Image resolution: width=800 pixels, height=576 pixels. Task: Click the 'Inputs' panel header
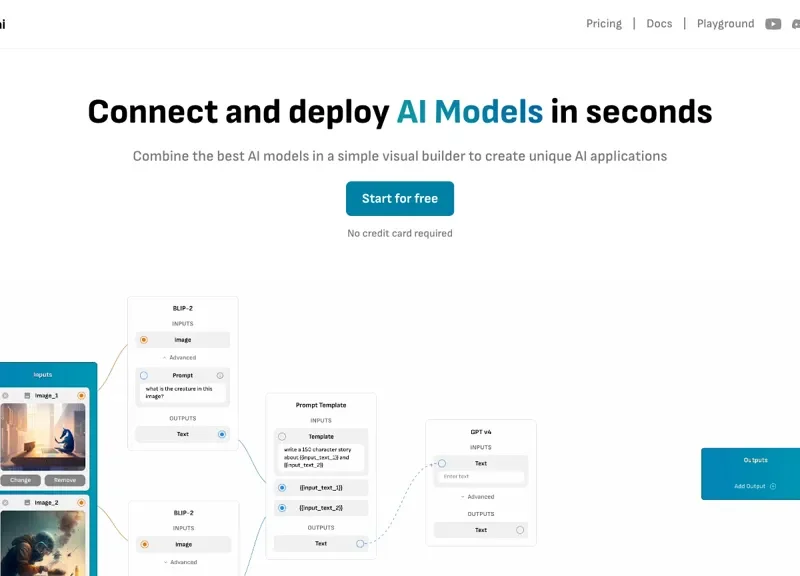pyautogui.click(x=43, y=374)
